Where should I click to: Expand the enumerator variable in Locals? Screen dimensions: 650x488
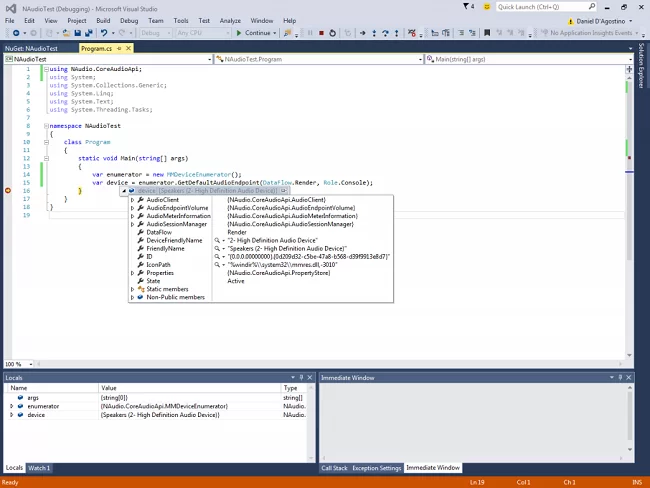11,406
